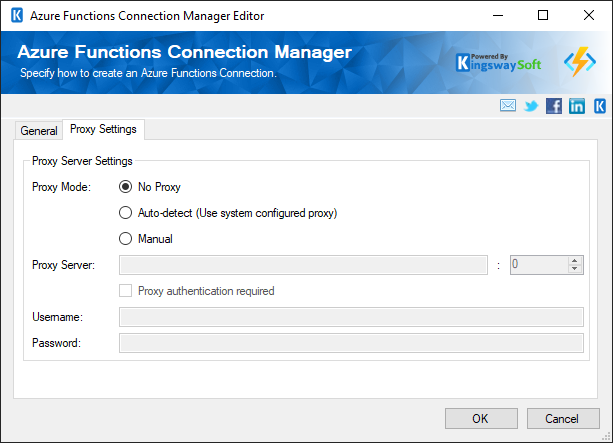This screenshot has width=613, height=443.
Task: Click the window resize grip corner
Action: click(x=607, y=438)
